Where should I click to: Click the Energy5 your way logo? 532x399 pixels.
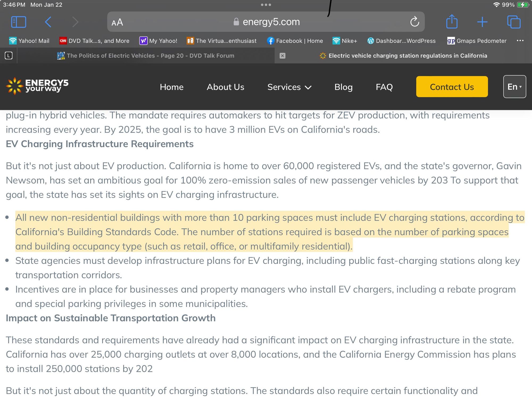[37, 86]
